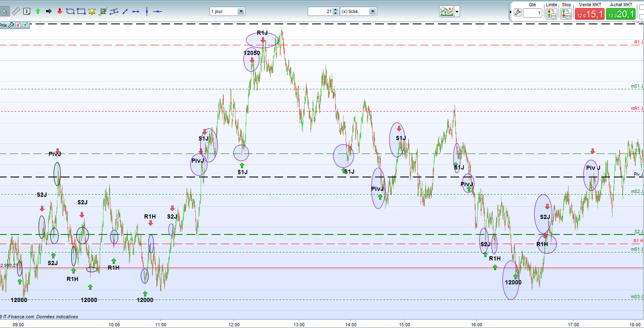Decrease the ticks value with the down stepper
644x328 pixels.
click(335, 13)
